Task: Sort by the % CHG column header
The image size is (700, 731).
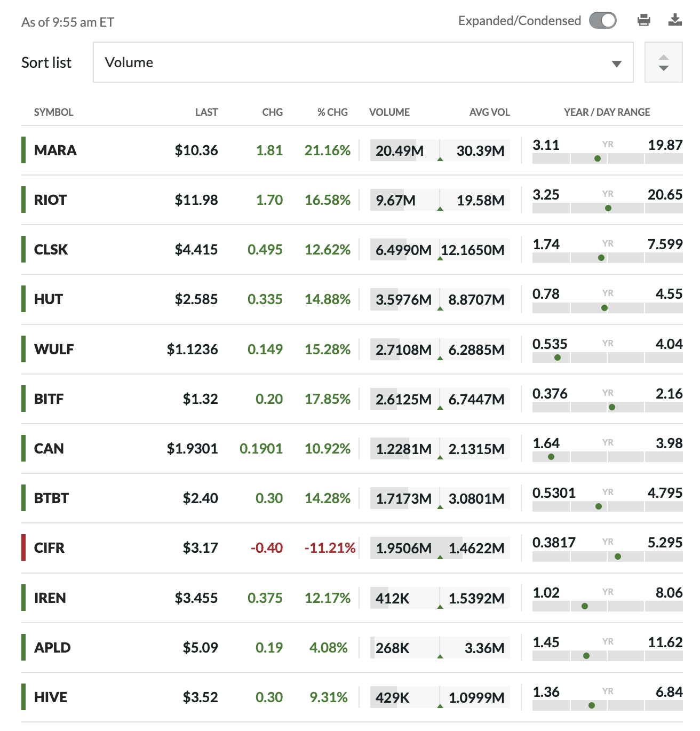Action: click(x=332, y=113)
